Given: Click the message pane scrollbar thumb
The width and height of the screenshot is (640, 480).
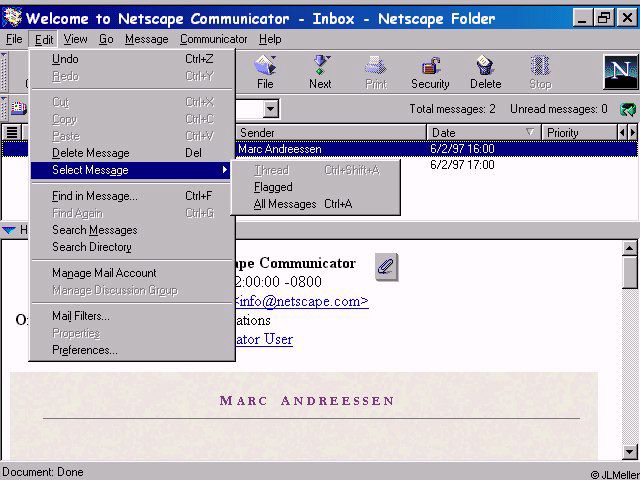Looking at the screenshot, I should 630,273.
